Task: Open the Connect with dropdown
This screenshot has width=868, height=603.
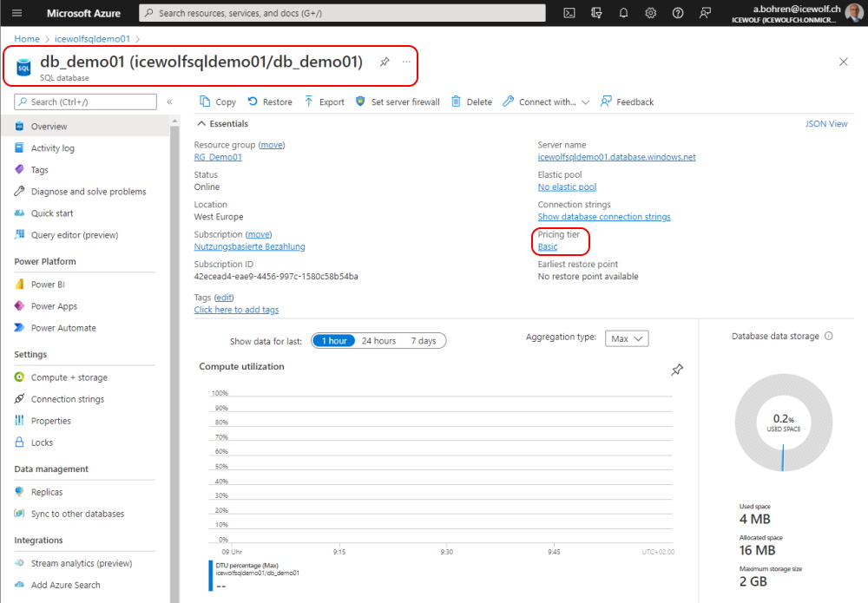Action: pos(546,102)
